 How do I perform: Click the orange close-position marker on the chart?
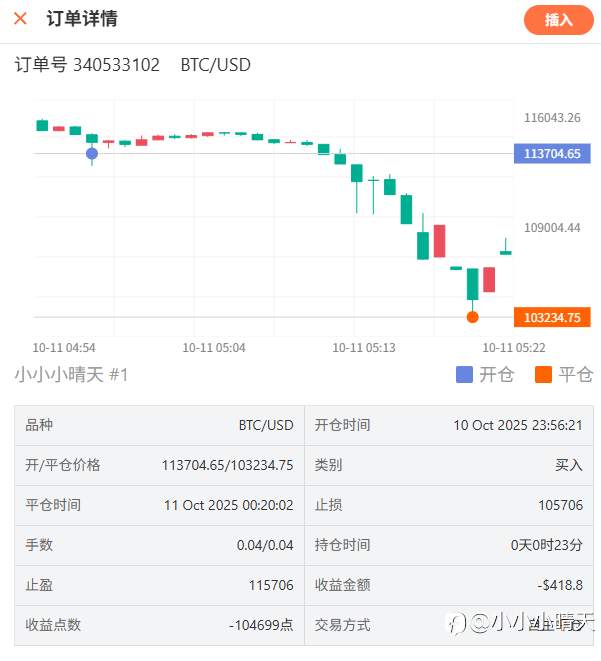(472, 317)
